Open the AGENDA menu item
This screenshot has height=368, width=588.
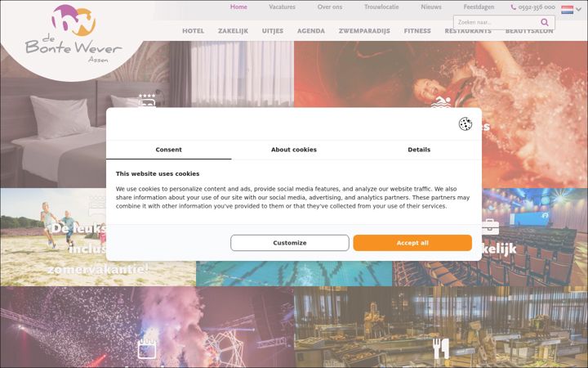point(311,31)
